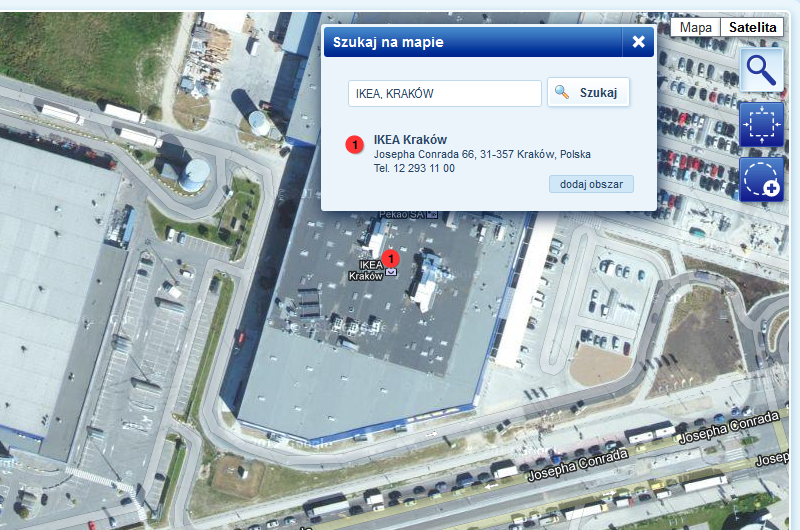The image size is (800, 530).
Task: Click red marker 1 on IKEA roof
Action: pos(391,259)
